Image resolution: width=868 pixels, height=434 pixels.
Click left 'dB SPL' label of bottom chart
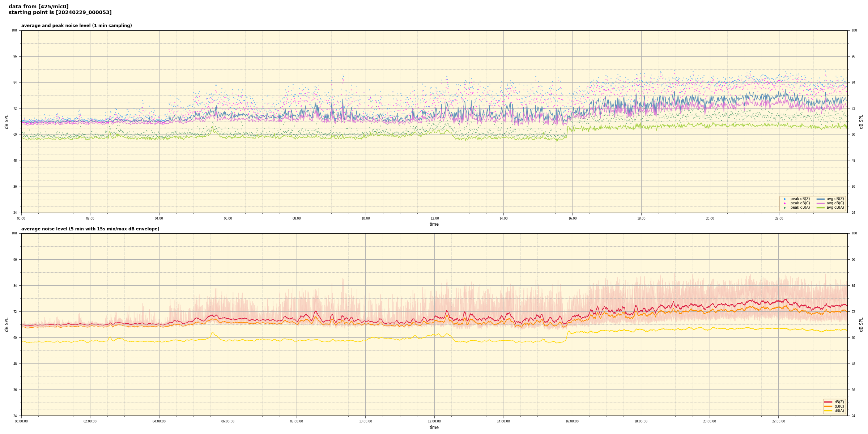(7, 324)
